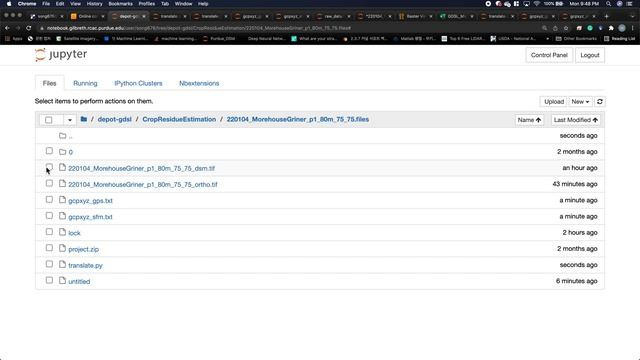Viewport: 640px width, 360px height.
Task: Click the Jupyter logo
Action: click(x=61, y=54)
